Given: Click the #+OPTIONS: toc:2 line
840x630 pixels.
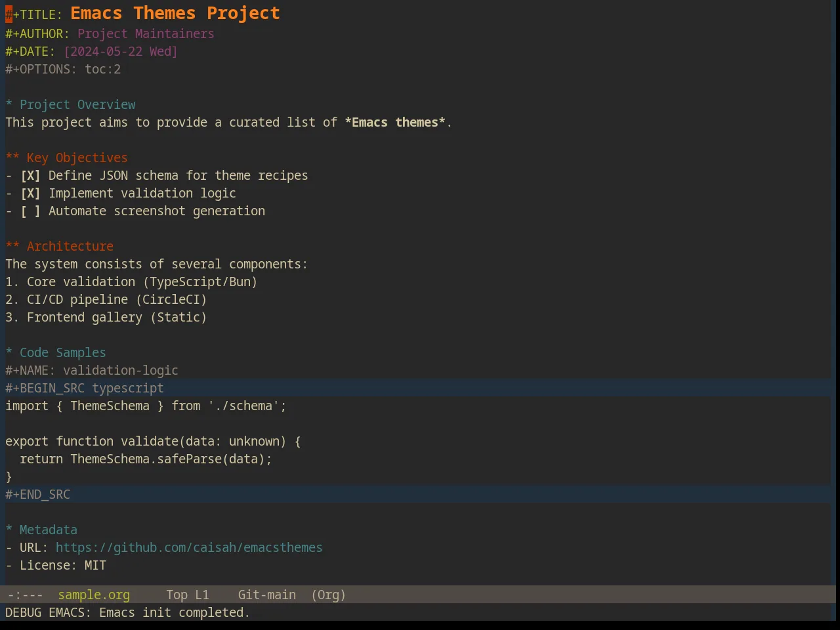Looking at the screenshot, I should (x=63, y=70).
